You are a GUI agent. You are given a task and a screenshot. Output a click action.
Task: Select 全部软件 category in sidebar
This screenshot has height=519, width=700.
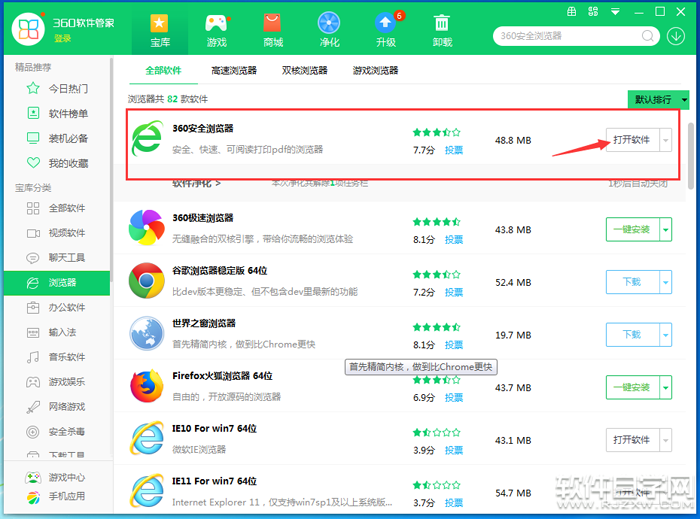pyautogui.click(x=57, y=208)
